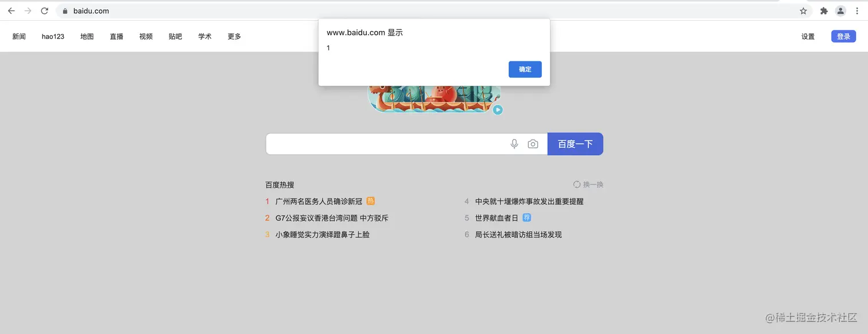Viewport: 868px width, 334px height.
Task: Click the browser back arrow
Action: tap(11, 11)
